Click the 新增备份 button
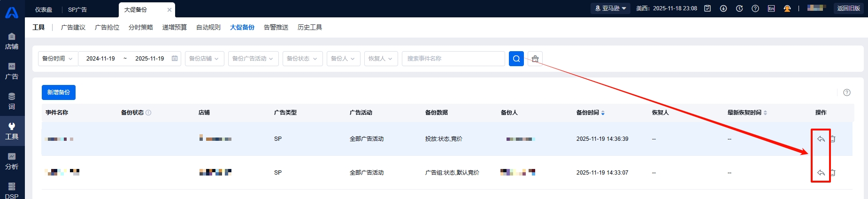This screenshot has width=868, height=199. [x=59, y=92]
